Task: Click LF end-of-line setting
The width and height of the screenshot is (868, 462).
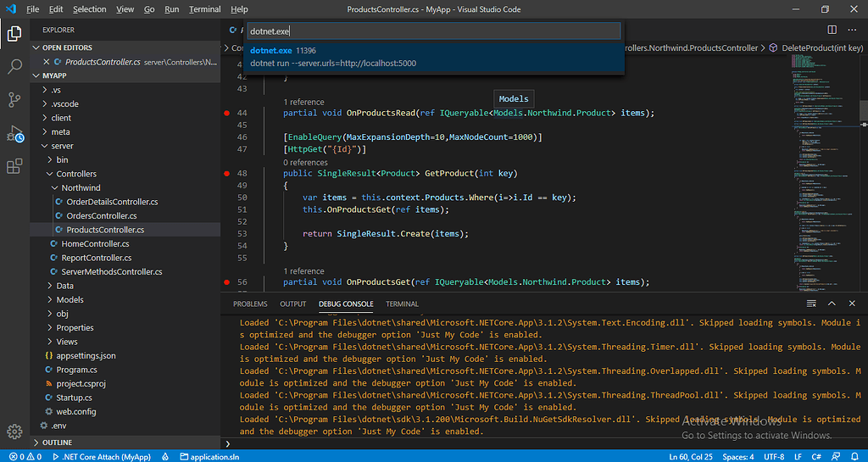Action: [x=798, y=457]
